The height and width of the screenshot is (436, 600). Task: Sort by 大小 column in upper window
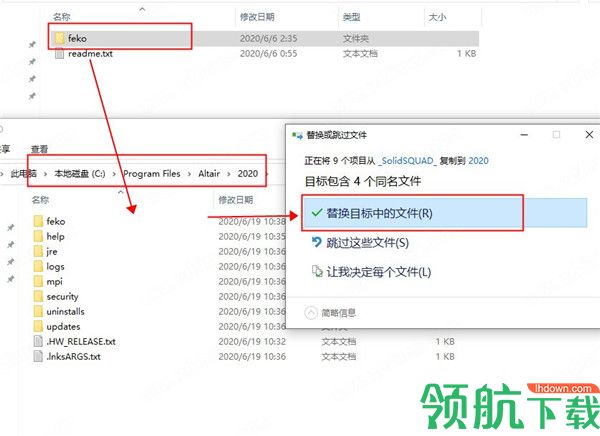coord(437,17)
